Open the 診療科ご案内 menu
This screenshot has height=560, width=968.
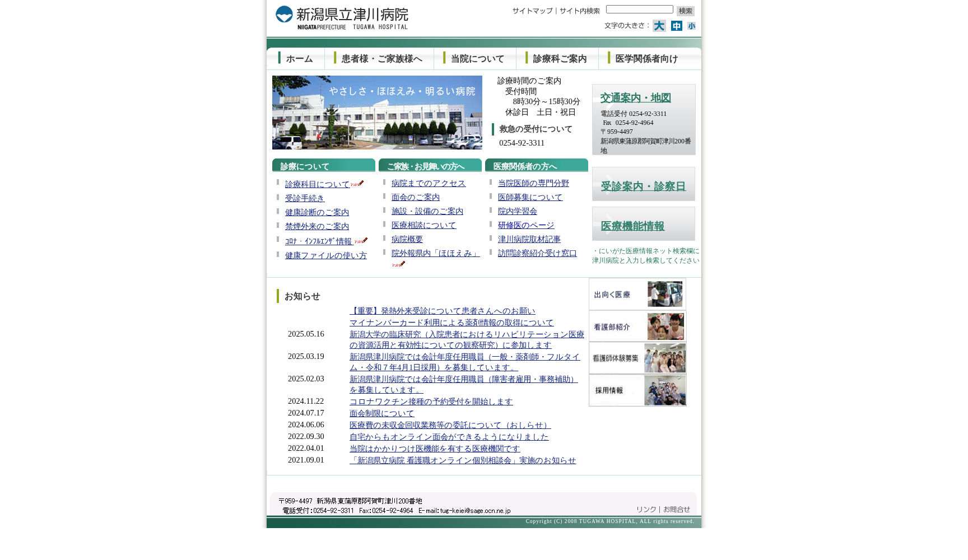(560, 58)
